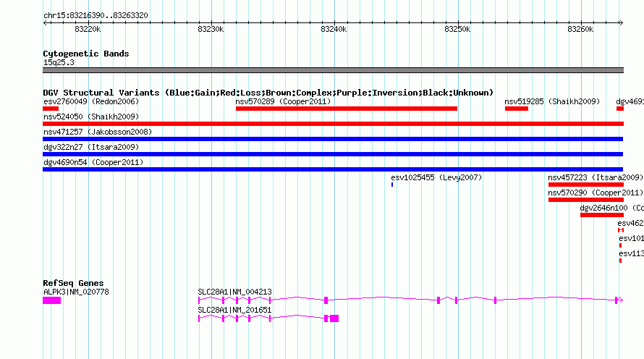Open the nsv457223 (Itsara2009) label
Image resolution: width=644 pixels, height=359 pixels.
(596, 177)
